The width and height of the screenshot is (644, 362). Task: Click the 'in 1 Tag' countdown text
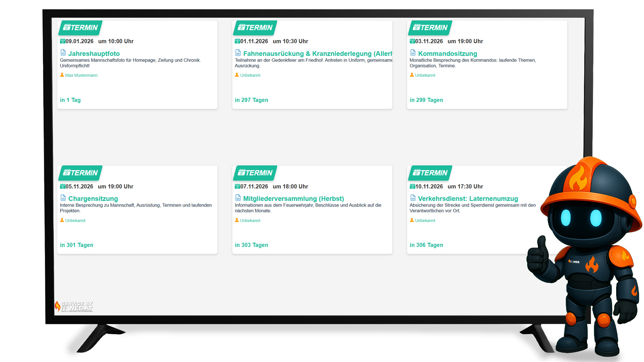coord(70,100)
